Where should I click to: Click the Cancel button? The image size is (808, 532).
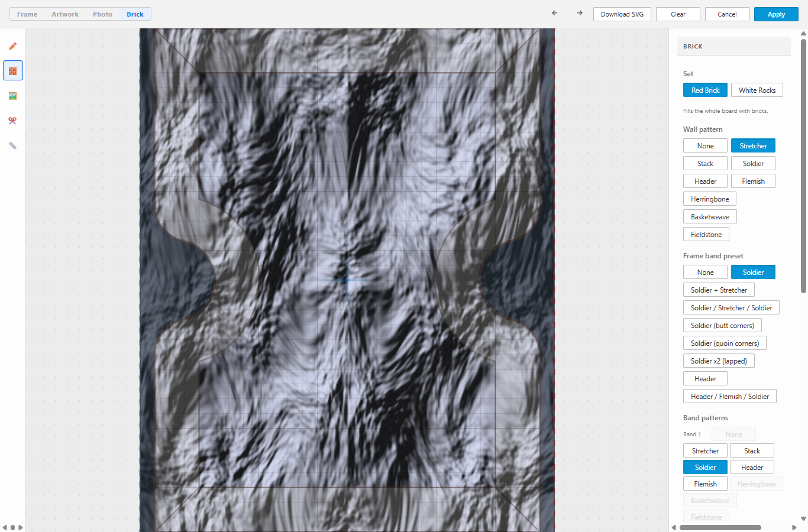click(727, 14)
